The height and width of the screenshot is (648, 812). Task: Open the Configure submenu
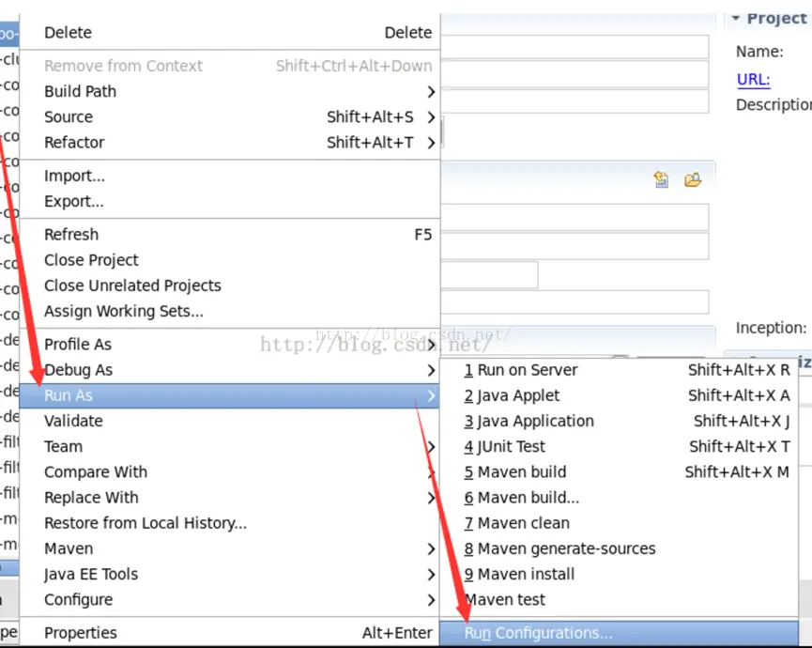(230, 599)
